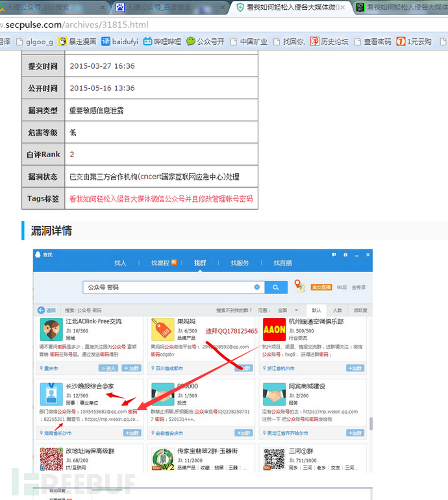Screen dimensions: 448x500
Task: Sort results by 人数
Action: 338,310
